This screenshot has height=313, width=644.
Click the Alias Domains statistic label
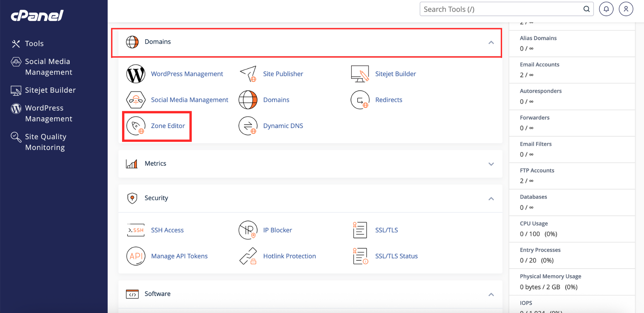538,38
